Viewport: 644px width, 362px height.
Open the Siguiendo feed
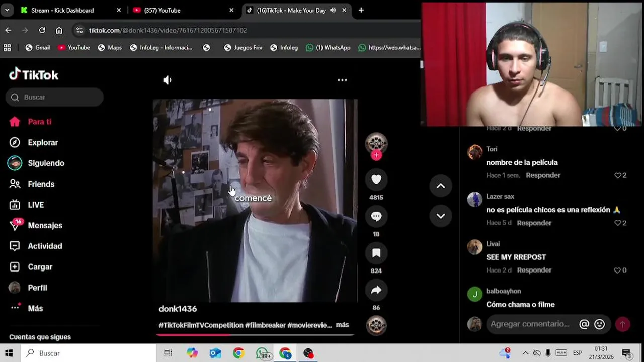[37, 163]
